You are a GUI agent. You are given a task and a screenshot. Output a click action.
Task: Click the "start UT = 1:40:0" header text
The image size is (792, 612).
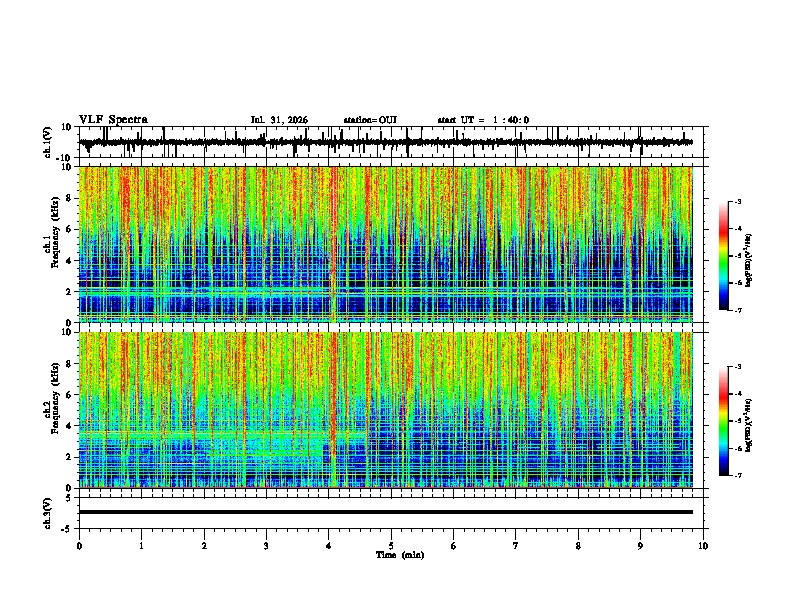(483, 120)
